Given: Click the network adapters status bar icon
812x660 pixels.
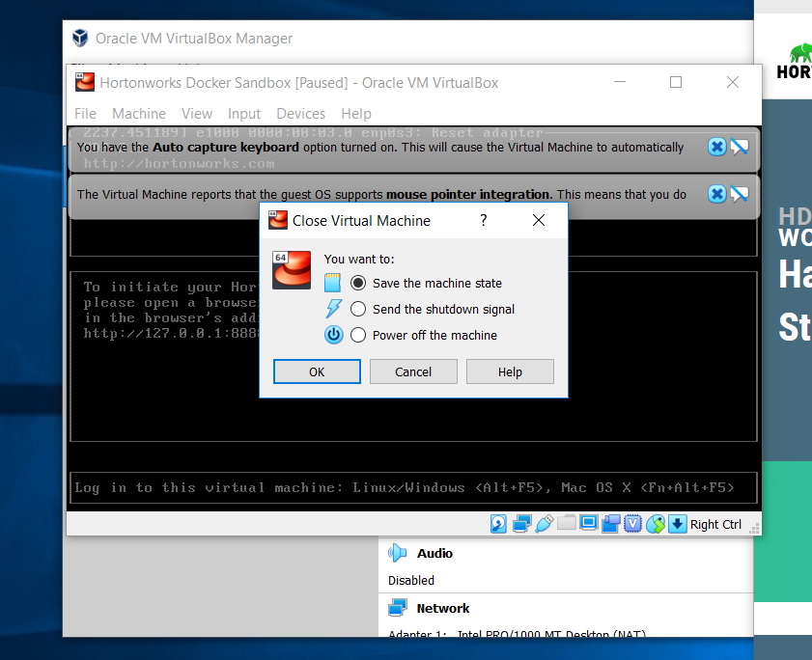Looking at the screenshot, I should (521, 524).
